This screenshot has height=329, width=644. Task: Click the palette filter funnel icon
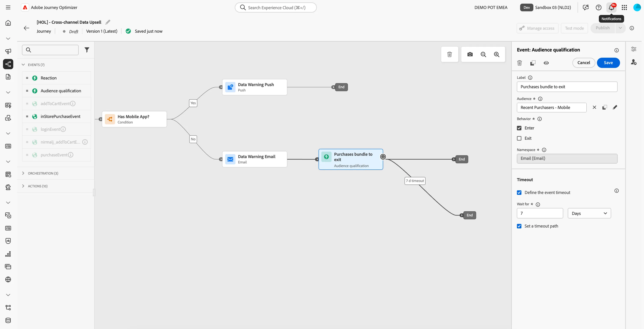(87, 50)
